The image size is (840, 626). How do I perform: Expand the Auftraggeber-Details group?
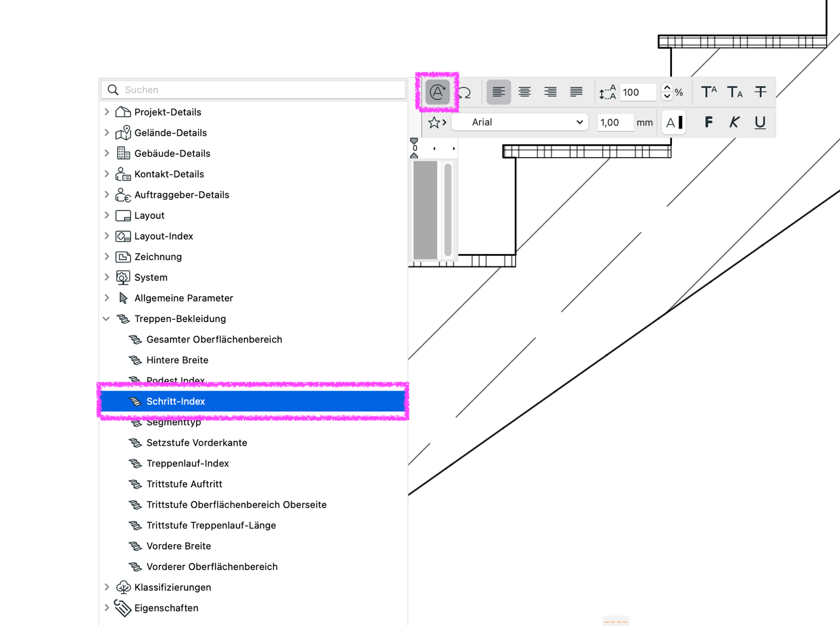pyautogui.click(x=107, y=194)
